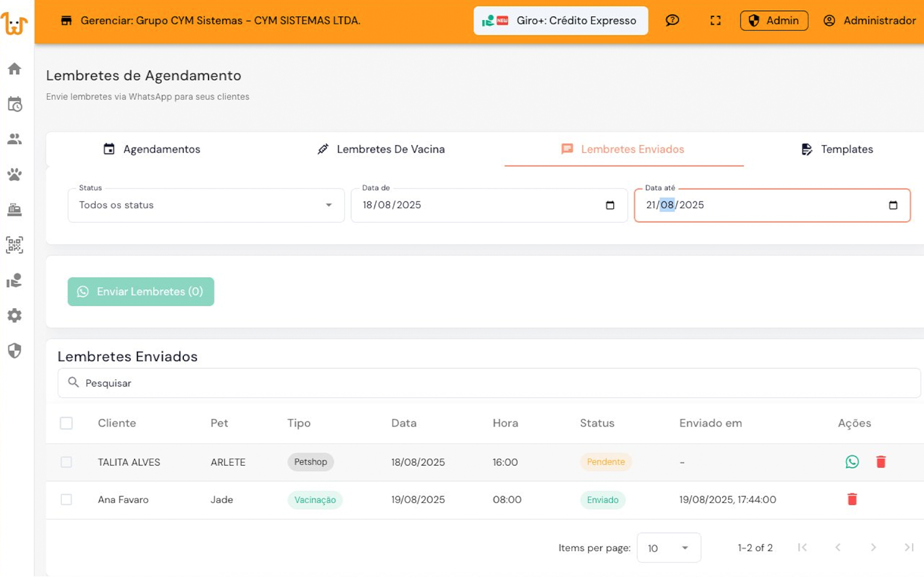Check the TALITA ALVES row checkbox

point(66,462)
